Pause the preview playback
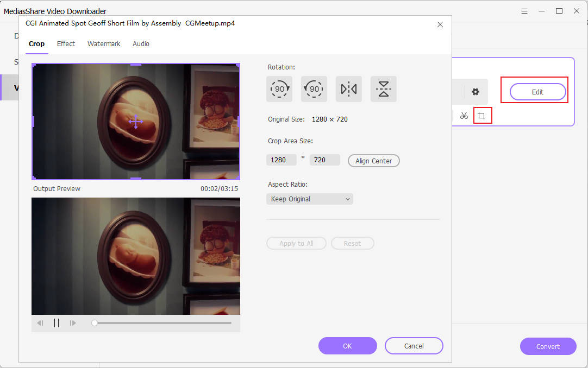This screenshot has height=368, width=588. click(x=57, y=323)
